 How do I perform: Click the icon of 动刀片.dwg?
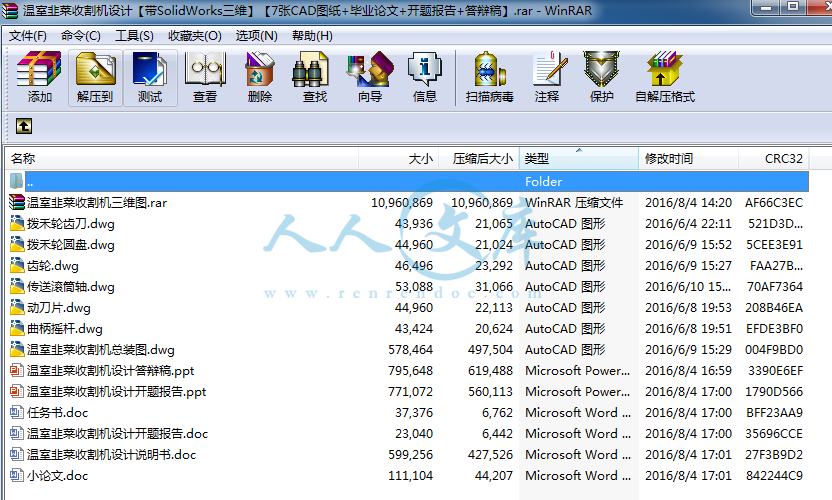[16, 307]
